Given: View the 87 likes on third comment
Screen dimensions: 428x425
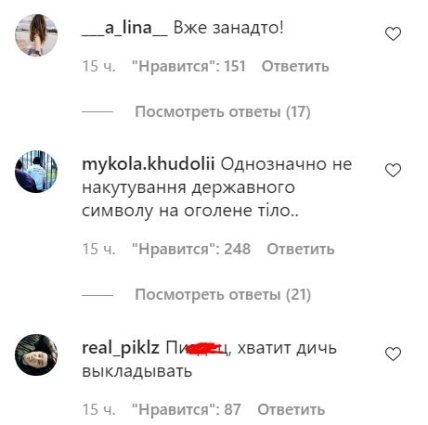Looking at the screenshot, I should point(187,409).
